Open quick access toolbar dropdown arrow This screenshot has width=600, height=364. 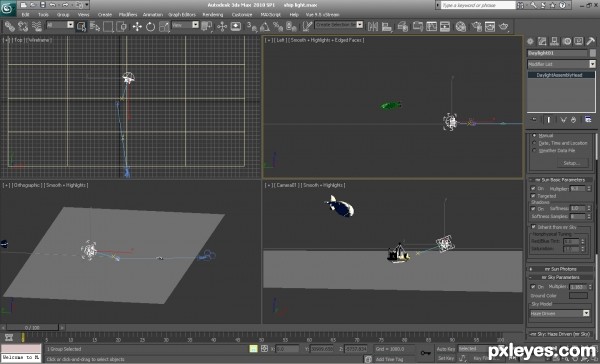[x=87, y=5]
